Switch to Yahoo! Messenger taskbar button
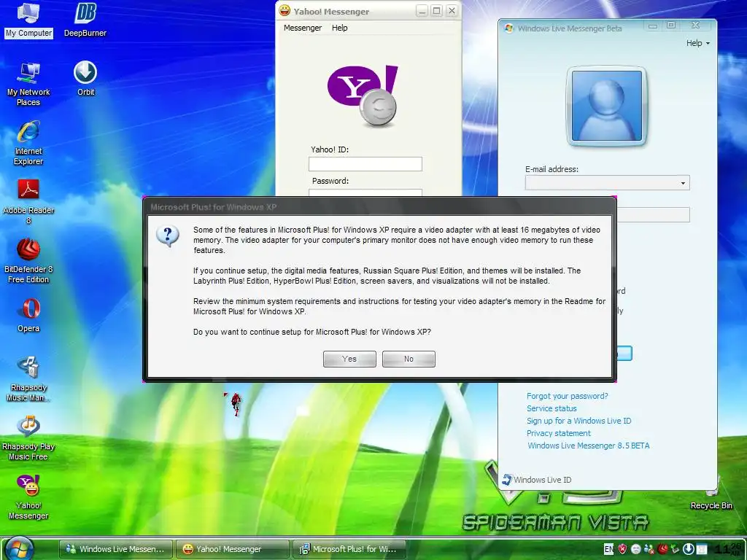747x560 pixels. 233,549
